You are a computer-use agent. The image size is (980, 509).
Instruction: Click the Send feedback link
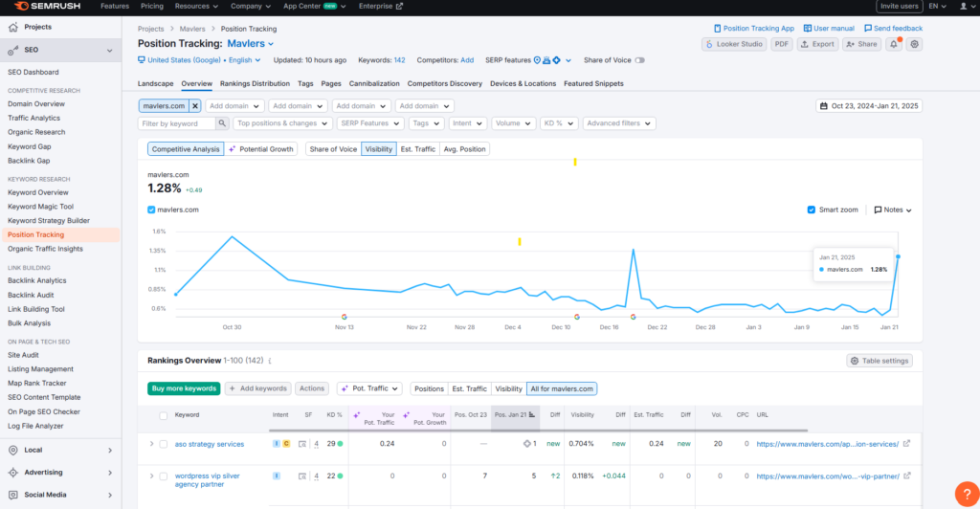(x=893, y=29)
